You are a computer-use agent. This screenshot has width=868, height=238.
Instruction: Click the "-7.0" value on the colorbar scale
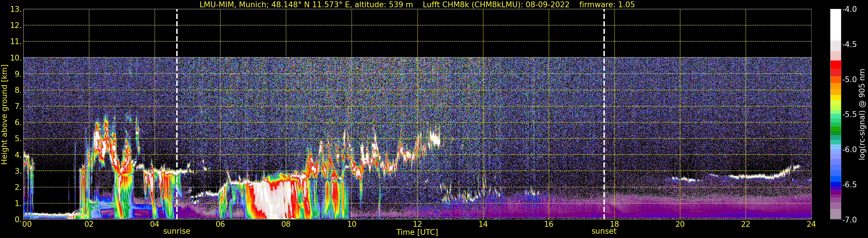[849, 220]
